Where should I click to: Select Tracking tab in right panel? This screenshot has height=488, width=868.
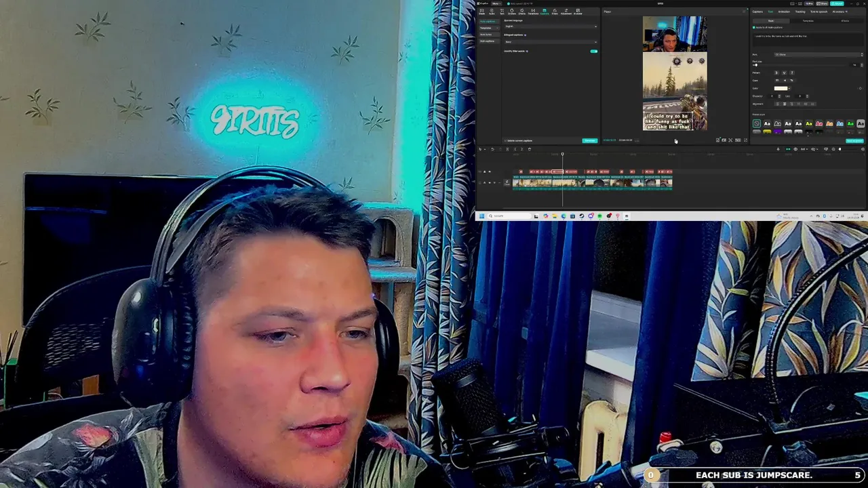coord(800,12)
